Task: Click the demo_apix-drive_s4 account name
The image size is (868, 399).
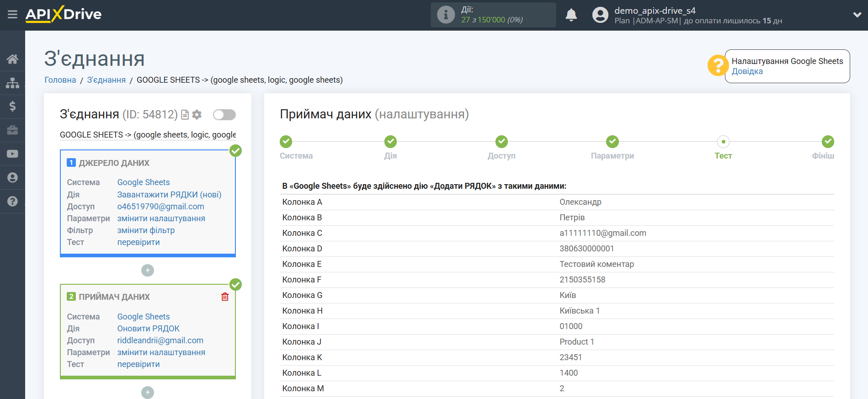Action: tap(655, 11)
